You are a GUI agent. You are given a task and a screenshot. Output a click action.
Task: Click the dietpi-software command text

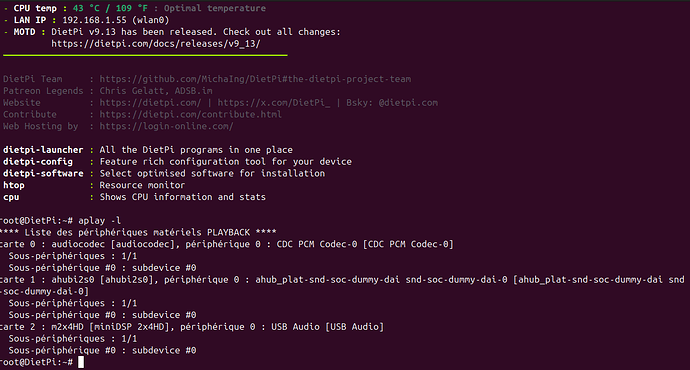[x=43, y=173]
